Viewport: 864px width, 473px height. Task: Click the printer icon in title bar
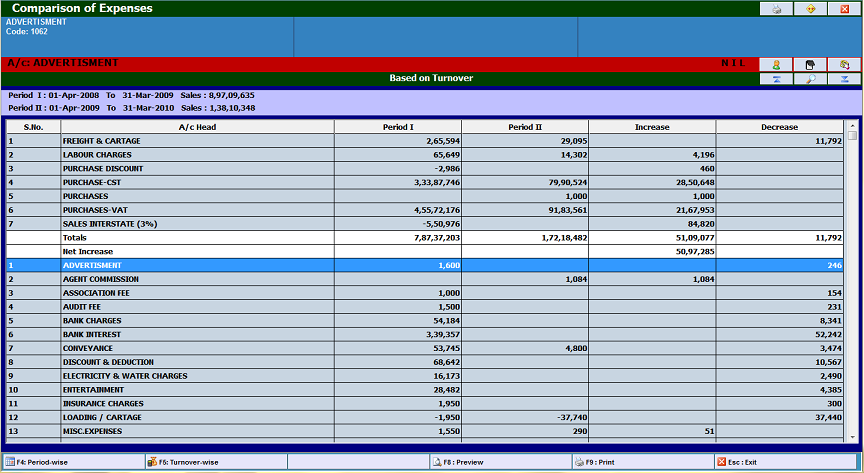tap(776, 9)
